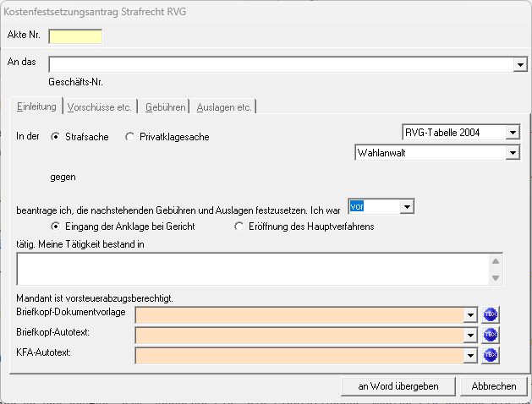This screenshot has height=404, width=532.
Task: Expand the 'vor' dropdown
Action: click(x=407, y=206)
